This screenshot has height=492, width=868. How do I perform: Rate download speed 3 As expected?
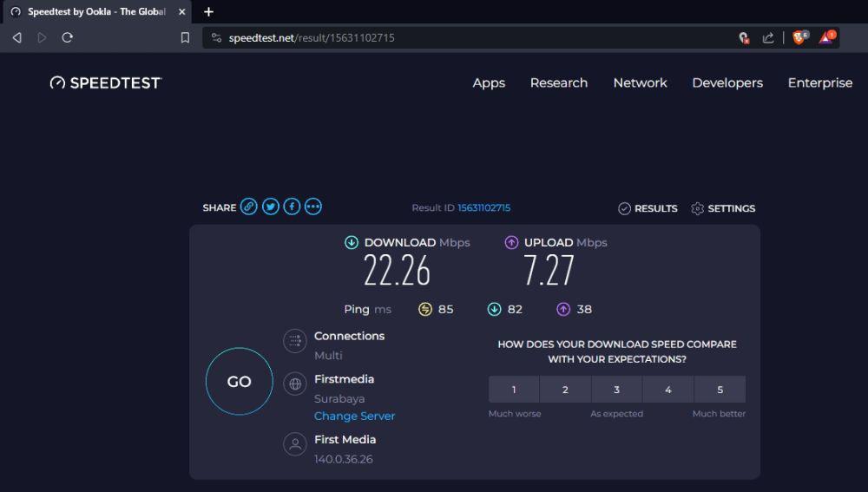click(616, 390)
